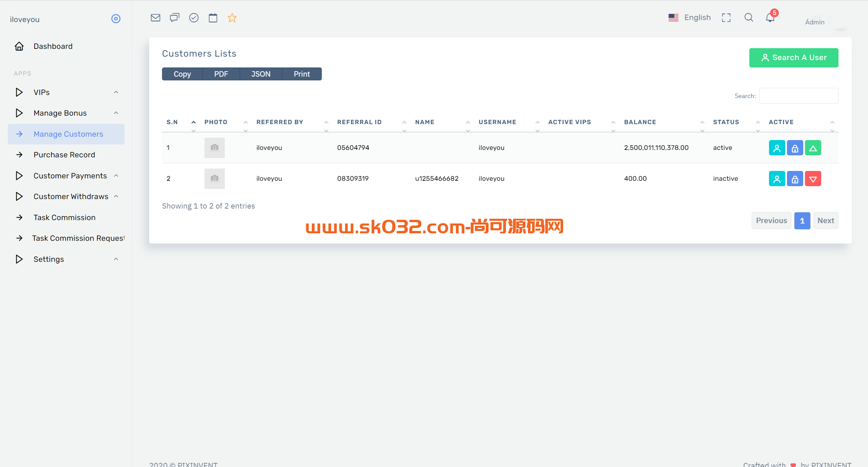
Task: Click the US flag language icon
Action: click(673, 18)
